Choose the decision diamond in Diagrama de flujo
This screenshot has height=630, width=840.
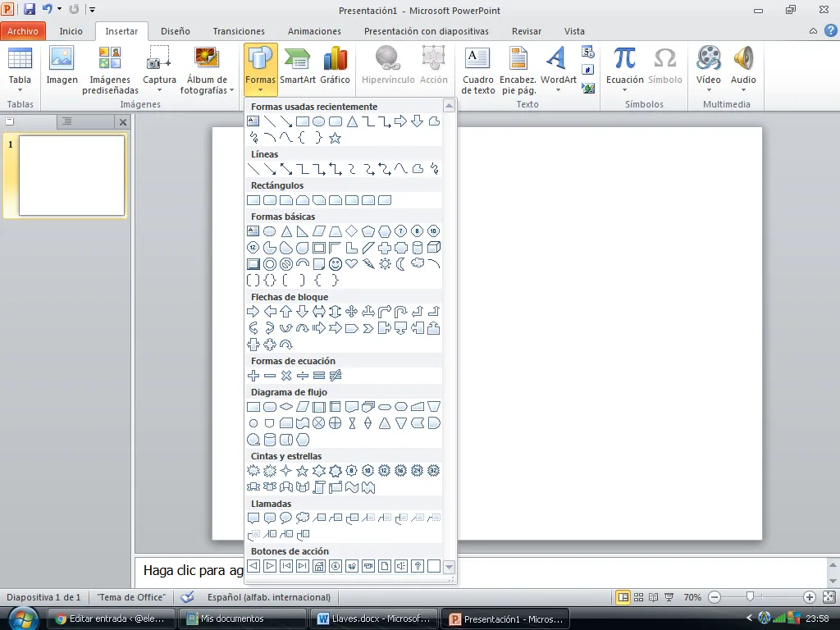pos(286,407)
